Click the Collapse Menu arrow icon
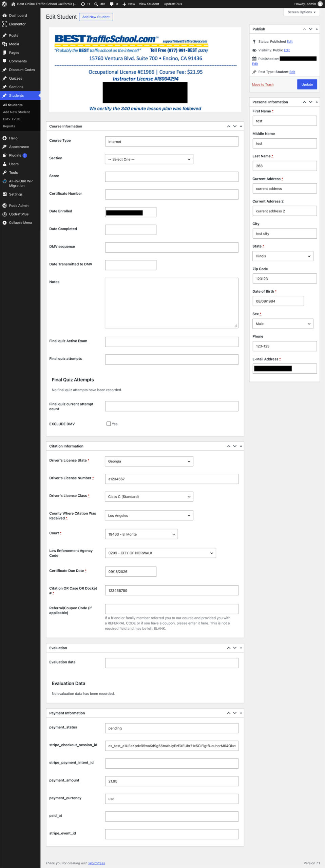 (x=4, y=223)
